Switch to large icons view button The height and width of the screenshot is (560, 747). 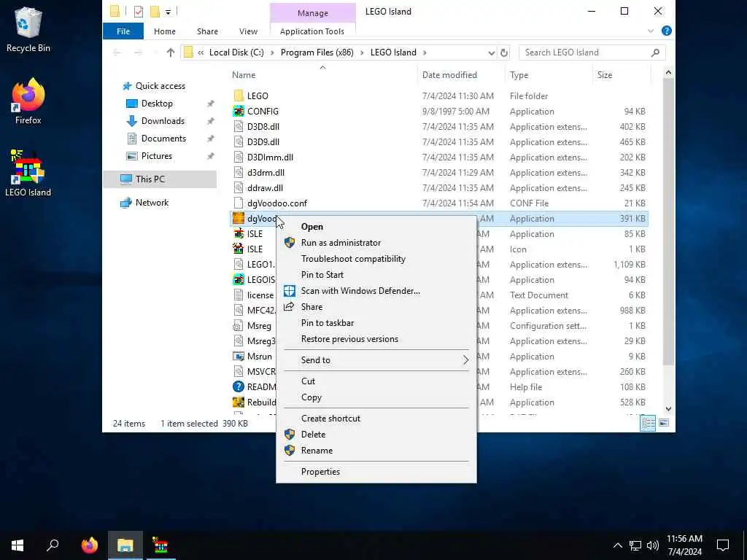click(x=664, y=423)
